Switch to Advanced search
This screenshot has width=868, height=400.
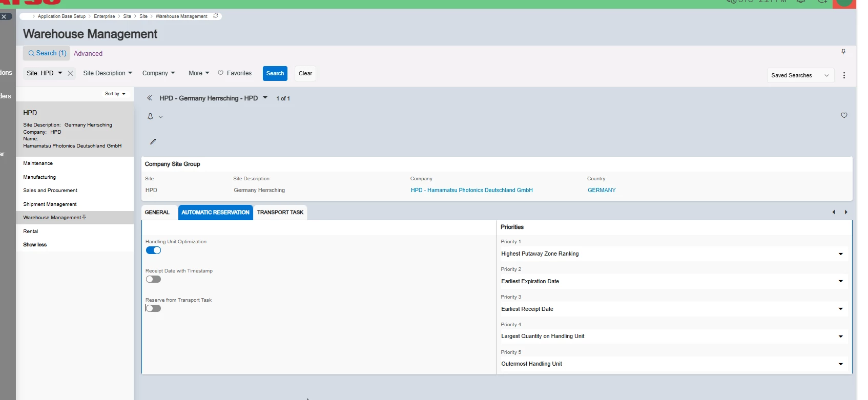coord(88,53)
